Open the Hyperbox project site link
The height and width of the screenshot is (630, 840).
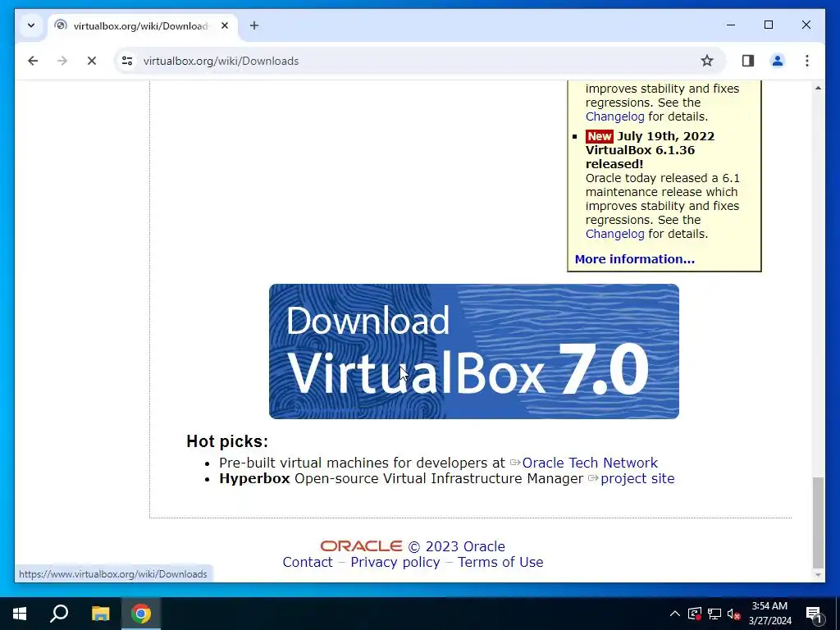pos(637,478)
